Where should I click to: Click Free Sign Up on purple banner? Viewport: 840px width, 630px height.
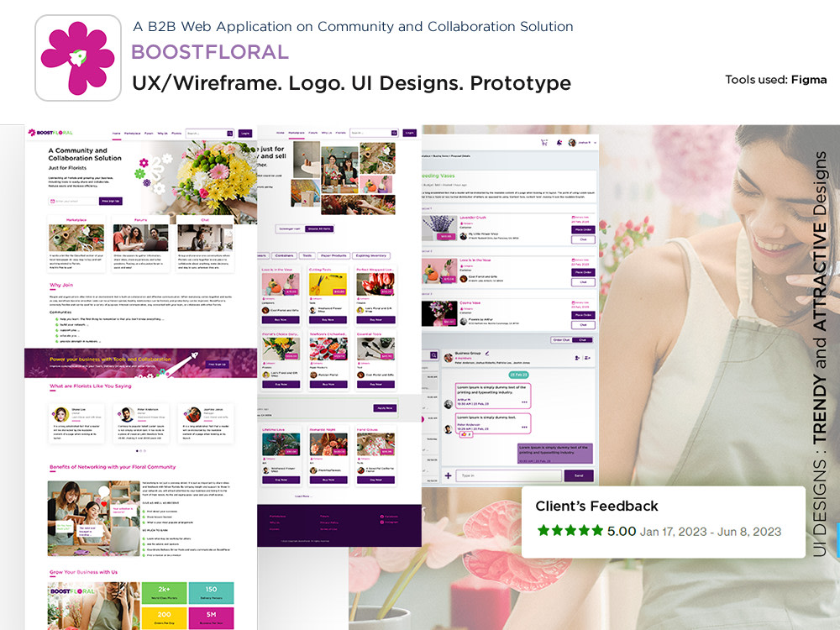tap(217, 365)
